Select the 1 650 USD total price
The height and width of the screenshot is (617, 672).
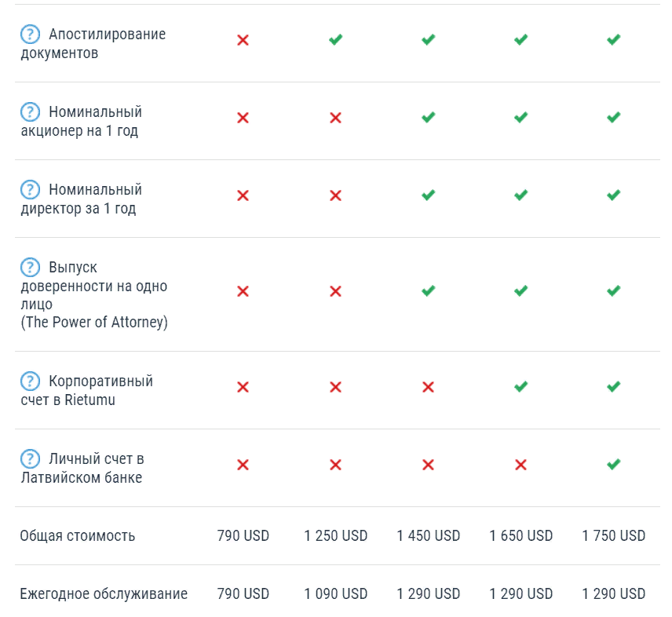(x=520, y=536)
